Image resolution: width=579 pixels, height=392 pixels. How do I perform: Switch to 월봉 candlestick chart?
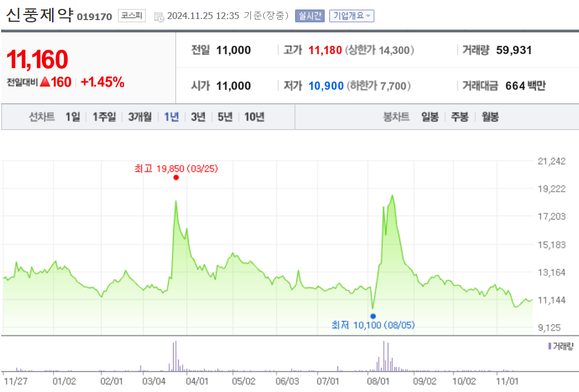click(x=490, y=117)
